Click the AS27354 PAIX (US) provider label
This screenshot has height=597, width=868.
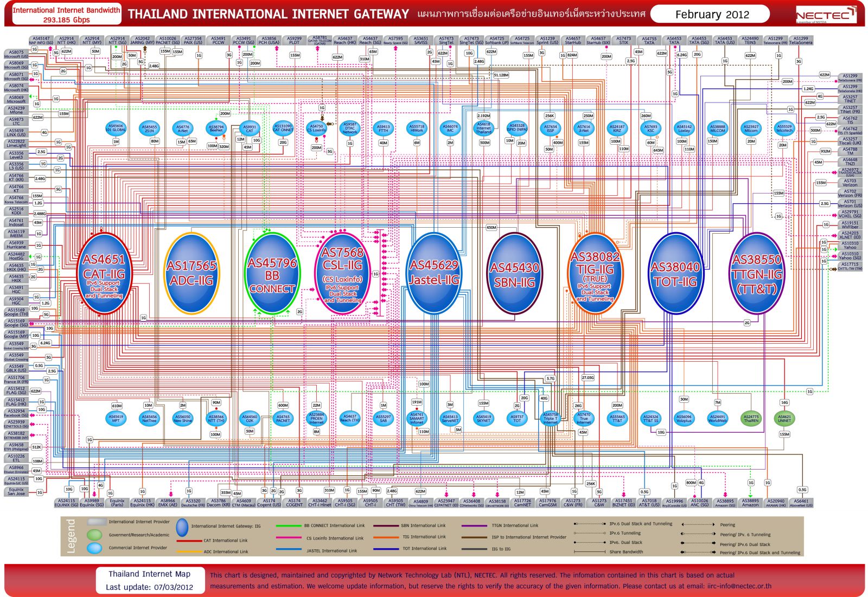point(193,41)
